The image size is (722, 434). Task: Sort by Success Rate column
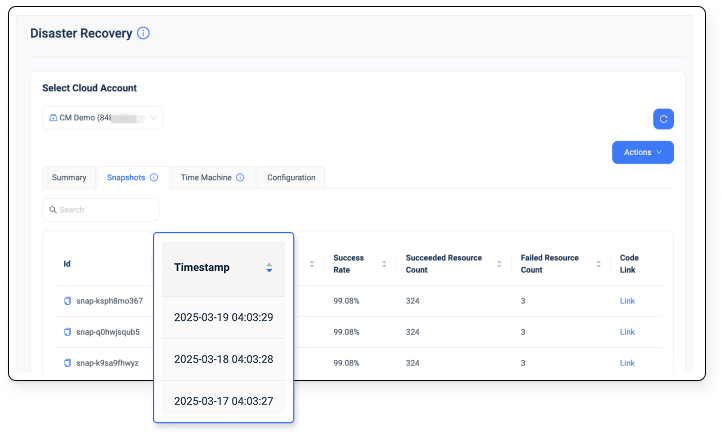click(385, 264)
